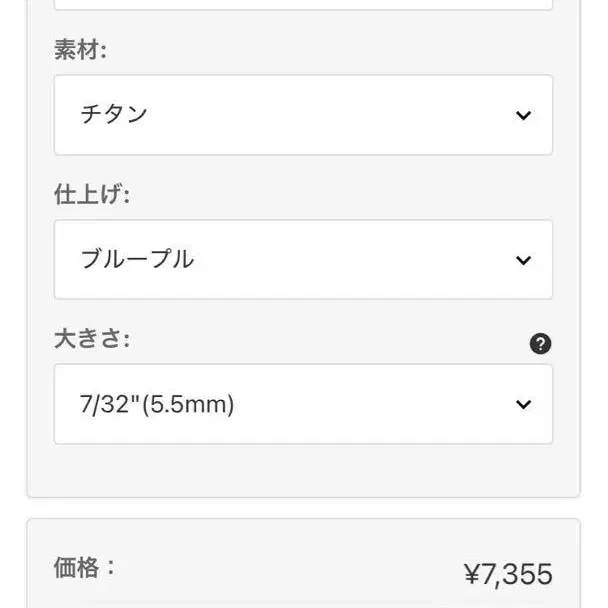Screen dimensions: 608x608
Task: Click the 仕上げ: label text
Action: pos(92,194)
